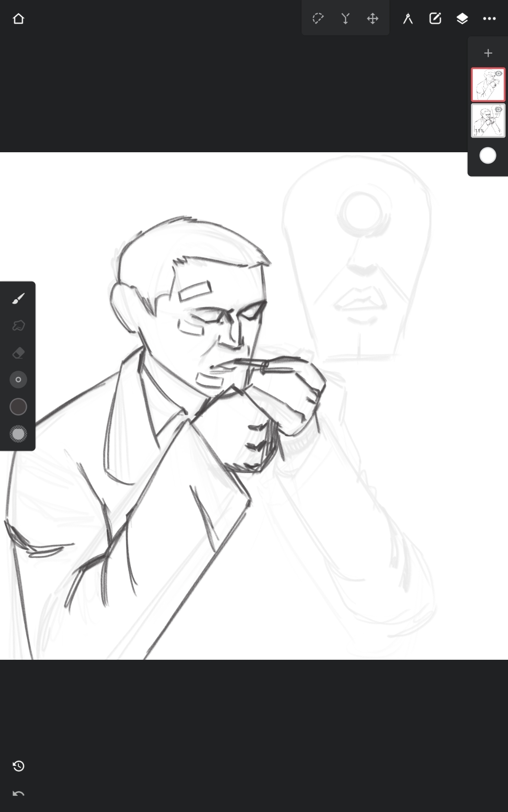Open the dark brush color swatch

click(x=18, y=407)
